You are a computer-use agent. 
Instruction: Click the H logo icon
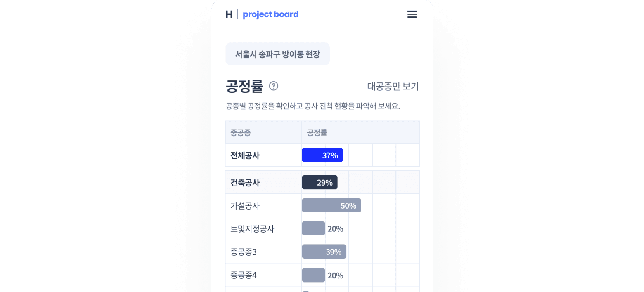click(x=229, y=14)
